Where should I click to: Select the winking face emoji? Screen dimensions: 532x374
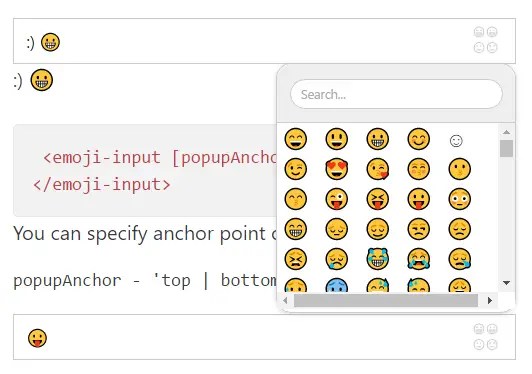click(296, 169)
